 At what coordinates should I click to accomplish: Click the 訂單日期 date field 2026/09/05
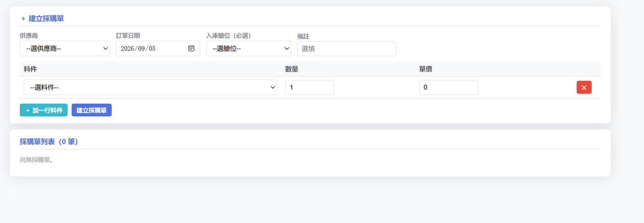tap(158, 48)
